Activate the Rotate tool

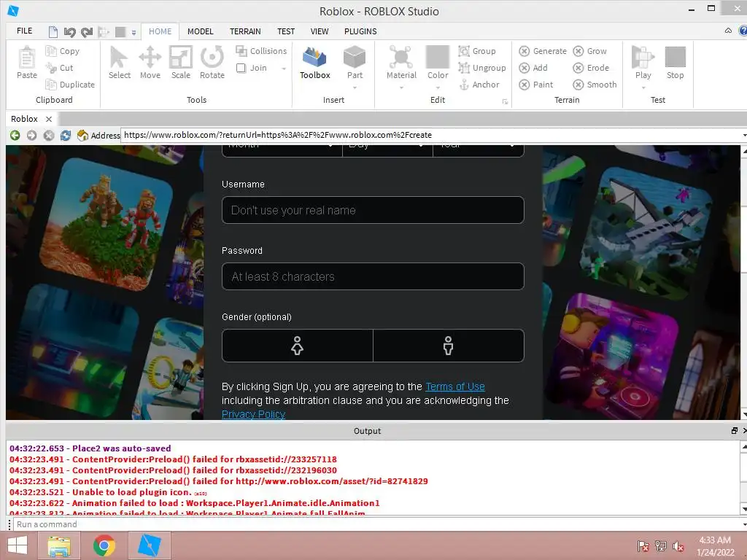(x=212, y=63)
